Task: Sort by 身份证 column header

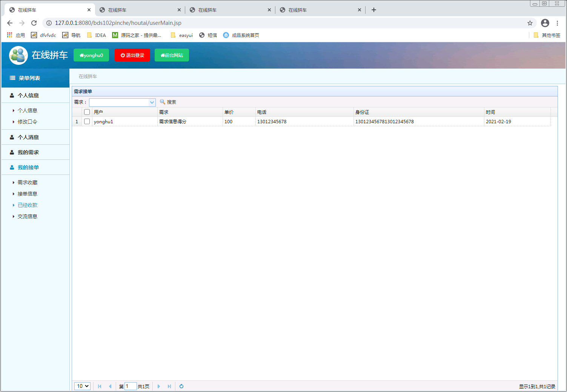Action: coord(419,112)
